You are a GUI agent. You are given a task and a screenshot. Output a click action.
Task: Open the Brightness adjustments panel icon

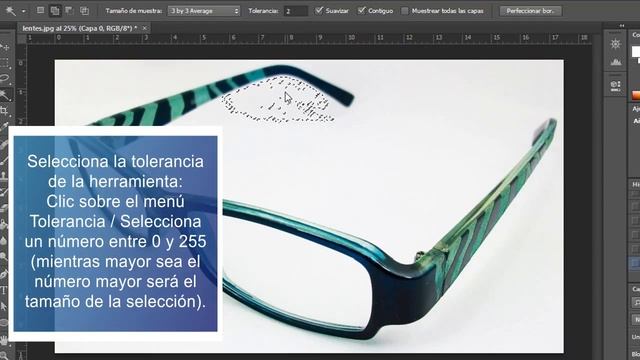point(616,44)
